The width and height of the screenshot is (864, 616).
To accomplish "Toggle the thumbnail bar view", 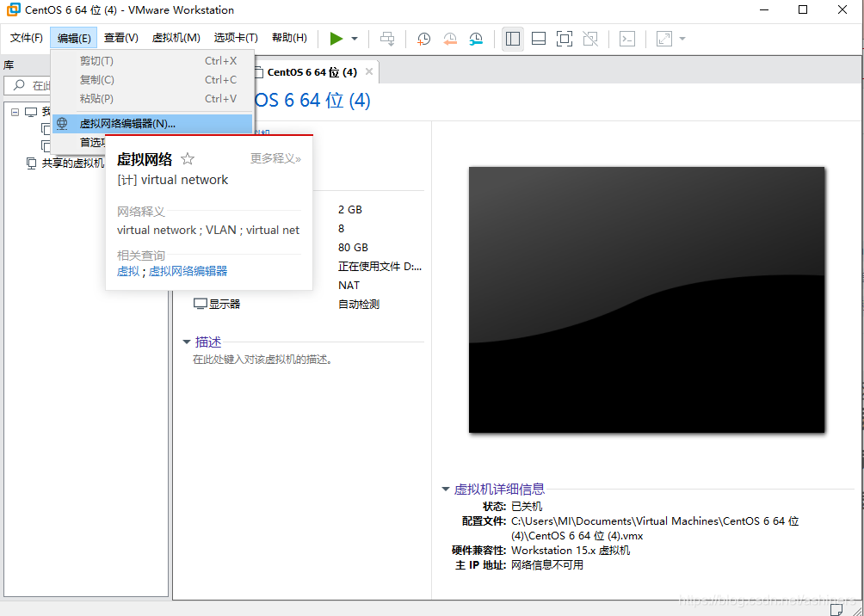I will [539, 39].
